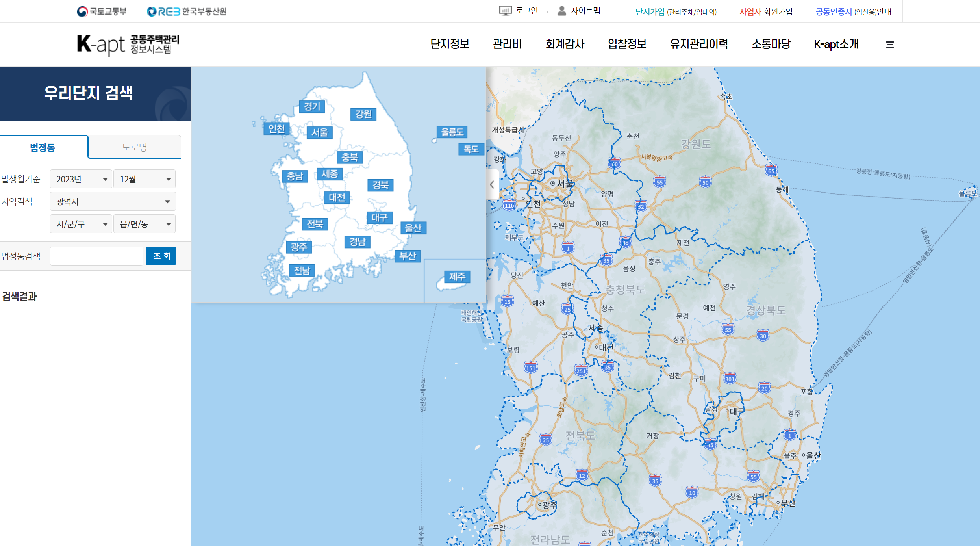Screen dimensions: 980x546
Task: Click the sitemap person icon
Action: coord(561,11)
